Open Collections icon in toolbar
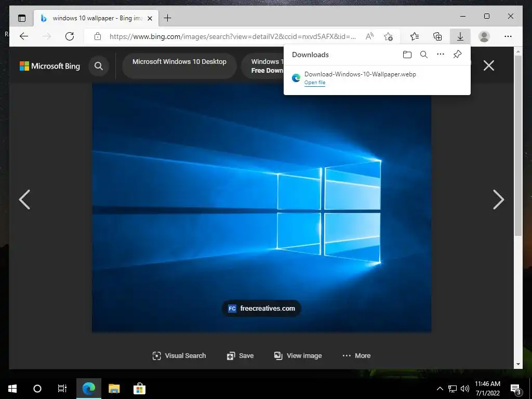Viewport: 532px width, 399px height. coord(437,36)
